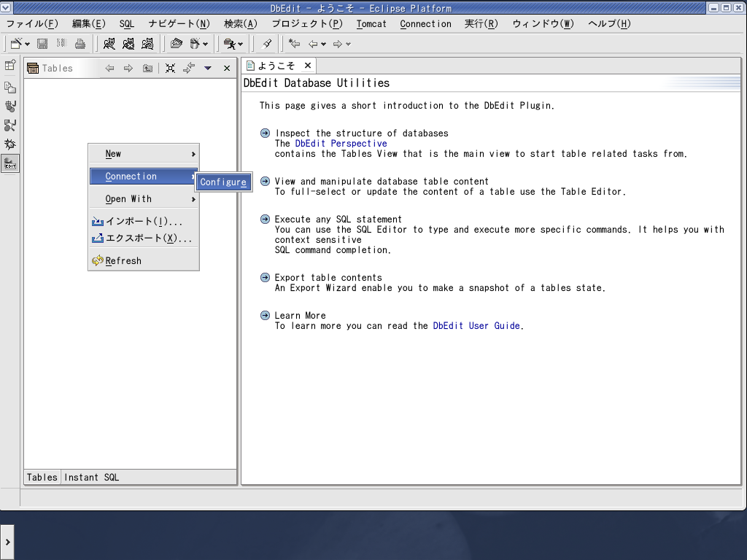Viewport: 747px width, 560px height.
Task: Click the Print toolbar icon
Action: coord(80,44)
